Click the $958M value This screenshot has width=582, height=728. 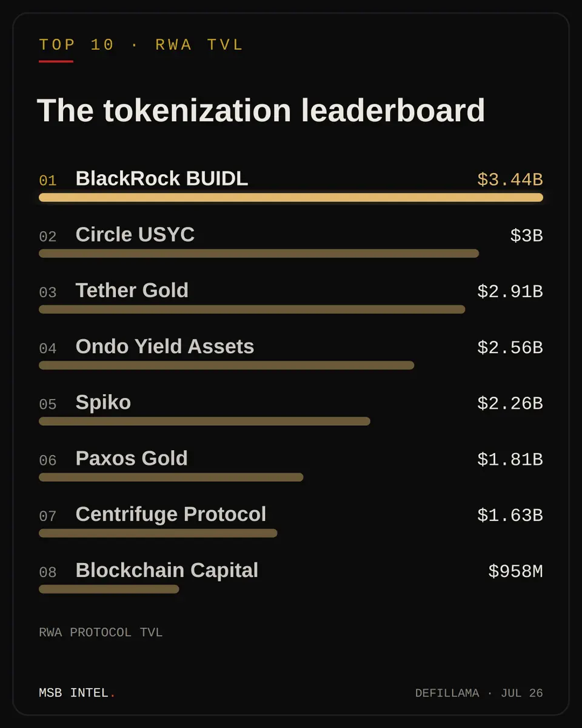pyautogui.click(x=515, y=571)
